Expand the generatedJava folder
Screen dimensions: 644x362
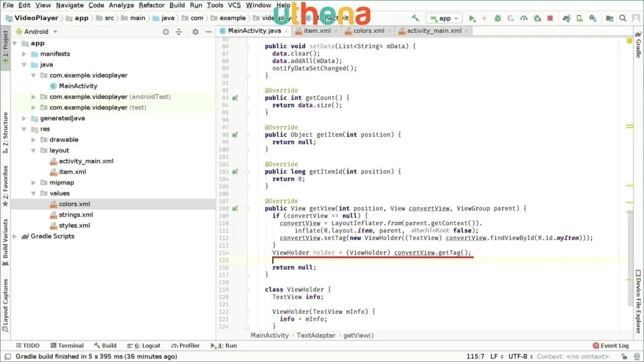click(x=24, y=118)
